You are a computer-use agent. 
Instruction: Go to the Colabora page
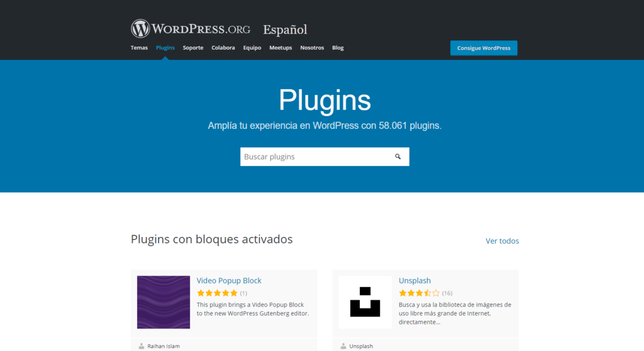coord(223,48)
